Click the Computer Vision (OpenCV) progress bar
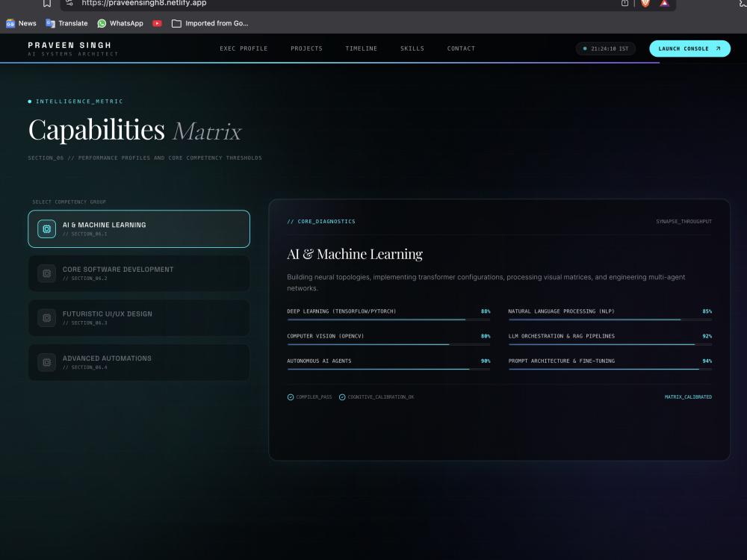The width and height of the screenshot is (747, 560). coord(388,344)
